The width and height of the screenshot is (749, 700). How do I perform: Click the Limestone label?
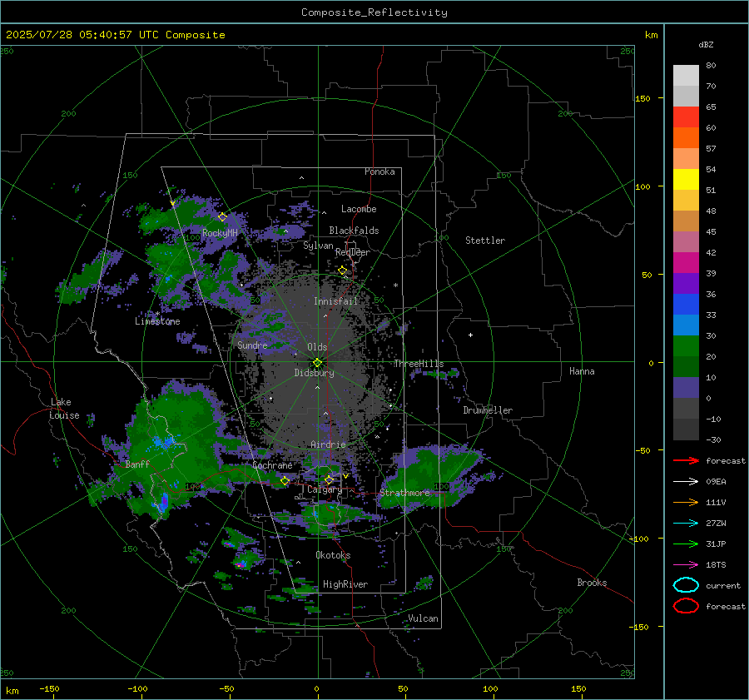(x=157, y=321)
